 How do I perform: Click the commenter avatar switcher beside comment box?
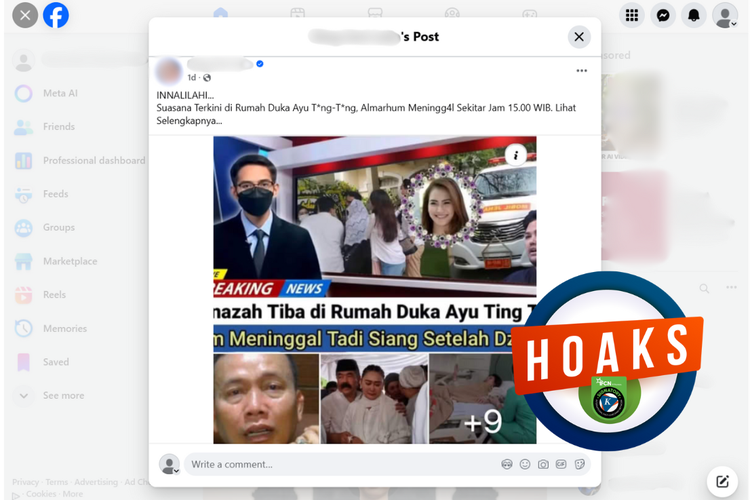click(x=169, y=464)
